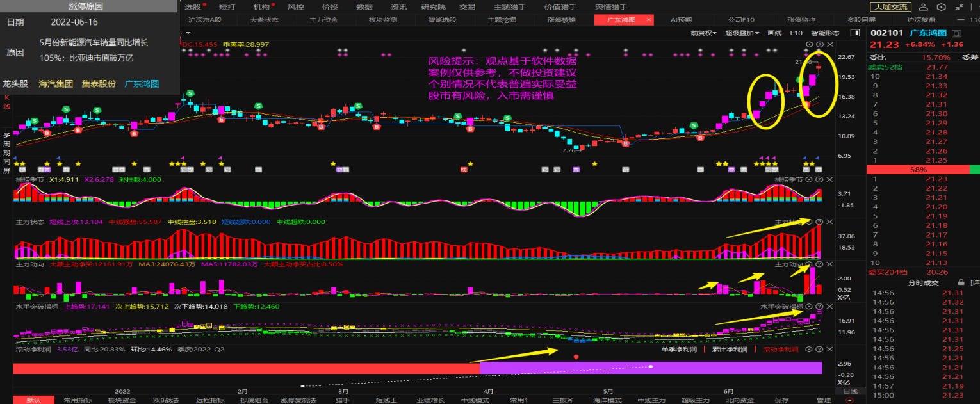Switch to the 涨停监控 tab

coord(801,20)
